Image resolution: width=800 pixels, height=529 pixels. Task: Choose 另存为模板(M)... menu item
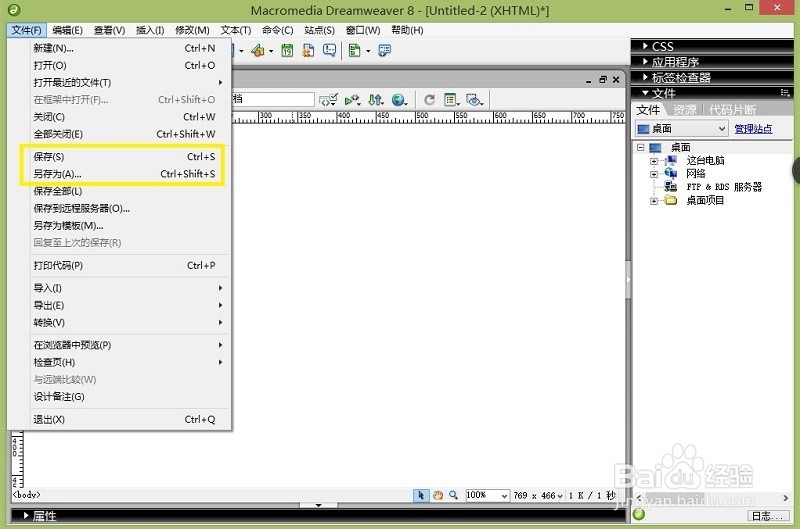coord(124,225)
